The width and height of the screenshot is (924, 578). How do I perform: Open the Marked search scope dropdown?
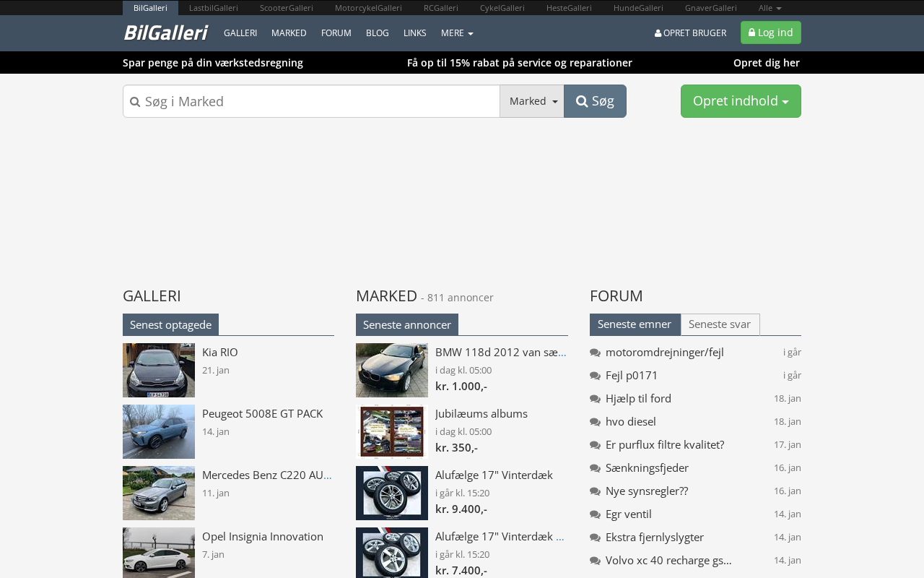pyautogui.click(x=532, y=101)
